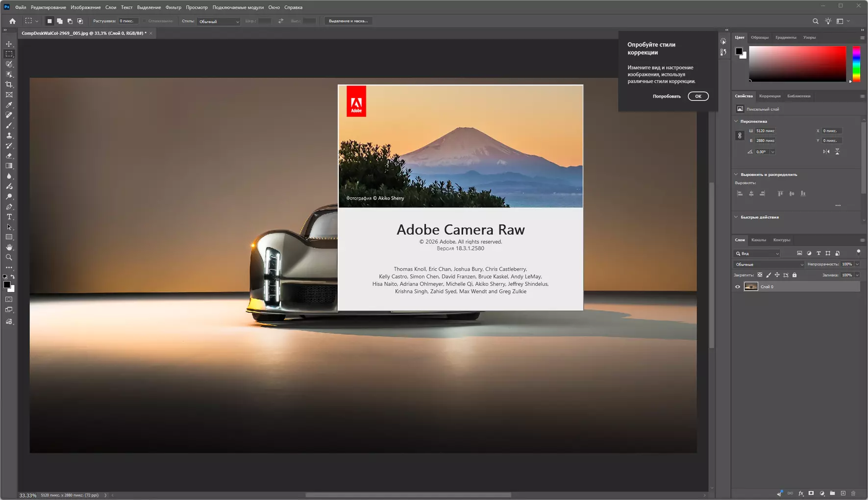Click the Слой 0 layer thumbnail
868x500 pixels.
[x=751, y=287]
